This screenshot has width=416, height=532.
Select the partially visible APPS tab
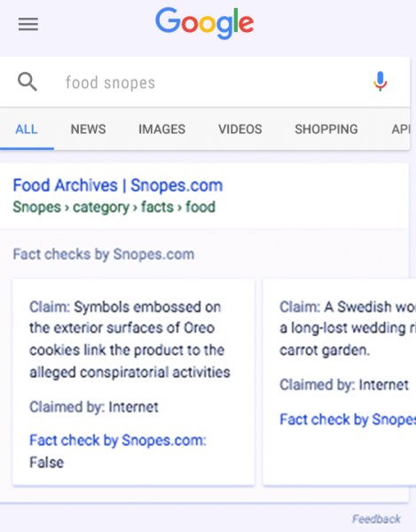pos(401,129)
